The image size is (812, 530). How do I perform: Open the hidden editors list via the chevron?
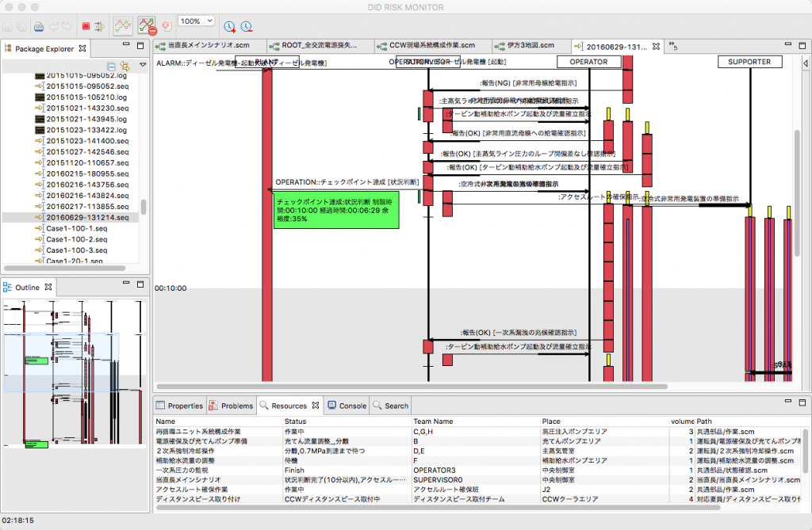(671, 46)
